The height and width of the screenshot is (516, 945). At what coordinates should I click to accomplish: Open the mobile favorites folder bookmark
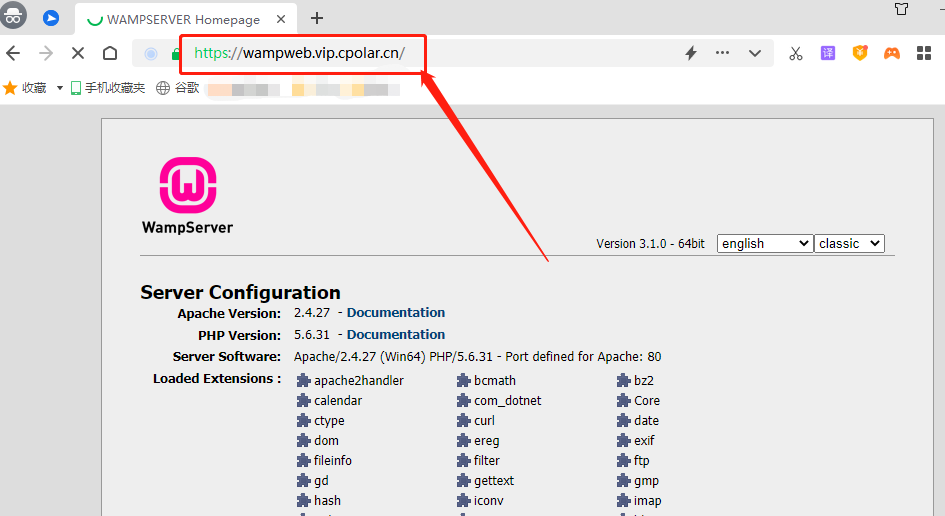pyautogui.click(x=108, y=88)
